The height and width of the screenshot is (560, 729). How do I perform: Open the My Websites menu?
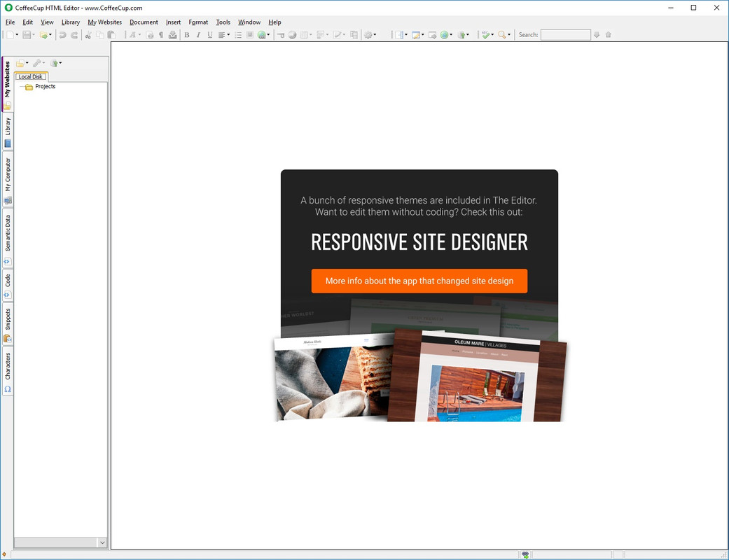click(x=104, y=22)
